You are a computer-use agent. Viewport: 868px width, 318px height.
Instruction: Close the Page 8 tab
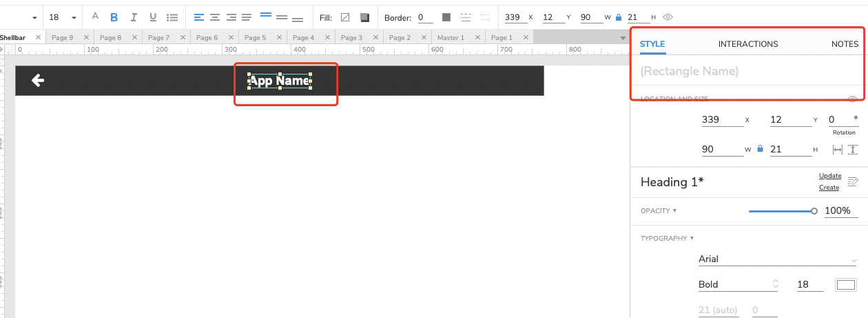pos(134,38)
